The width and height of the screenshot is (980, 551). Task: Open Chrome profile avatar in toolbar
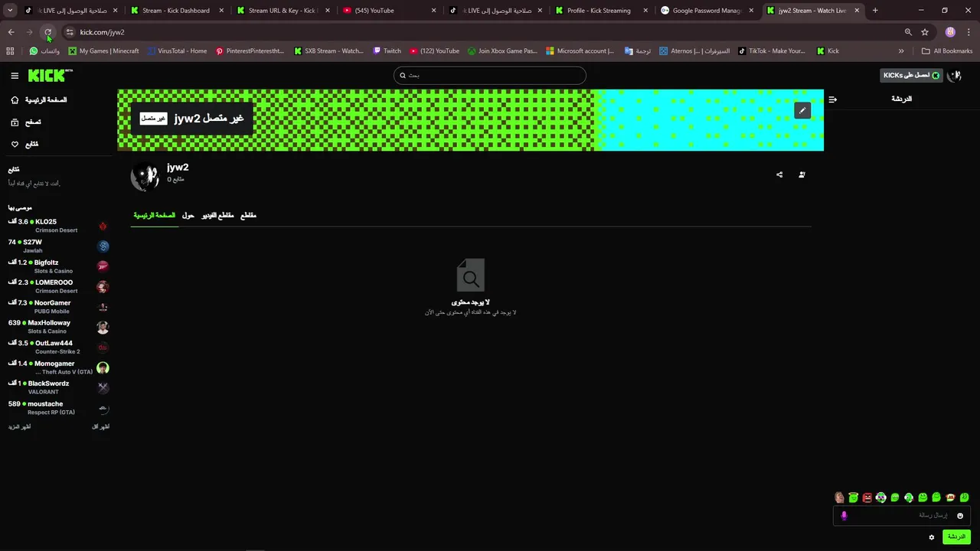point(950,32)
